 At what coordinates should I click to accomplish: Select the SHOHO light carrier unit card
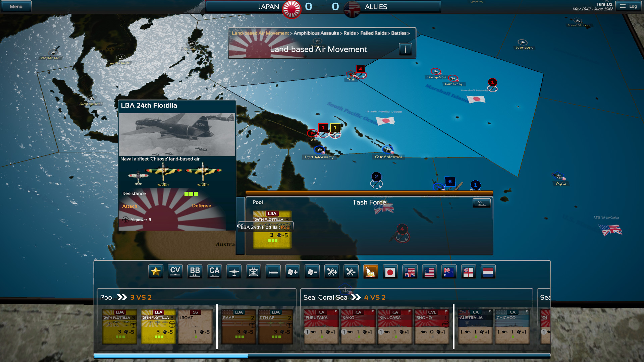click(x=431, y=327)
